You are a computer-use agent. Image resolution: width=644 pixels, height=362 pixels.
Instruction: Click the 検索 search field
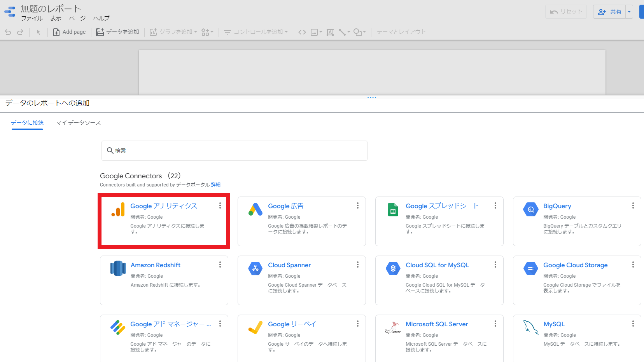(x=234, y=151)
